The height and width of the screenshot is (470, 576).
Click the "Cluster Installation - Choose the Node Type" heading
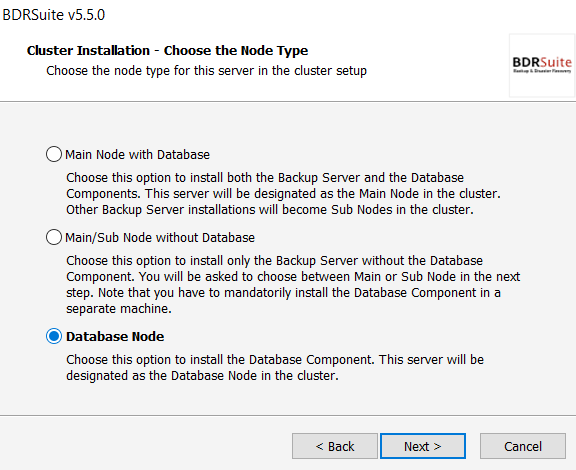pyautogui.click(x=168, y=50)
